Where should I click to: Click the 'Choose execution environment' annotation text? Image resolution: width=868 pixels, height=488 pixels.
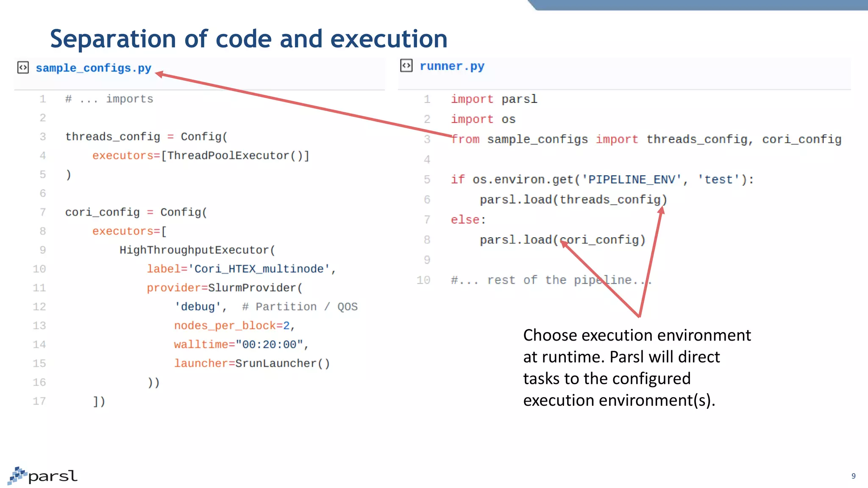637,367
